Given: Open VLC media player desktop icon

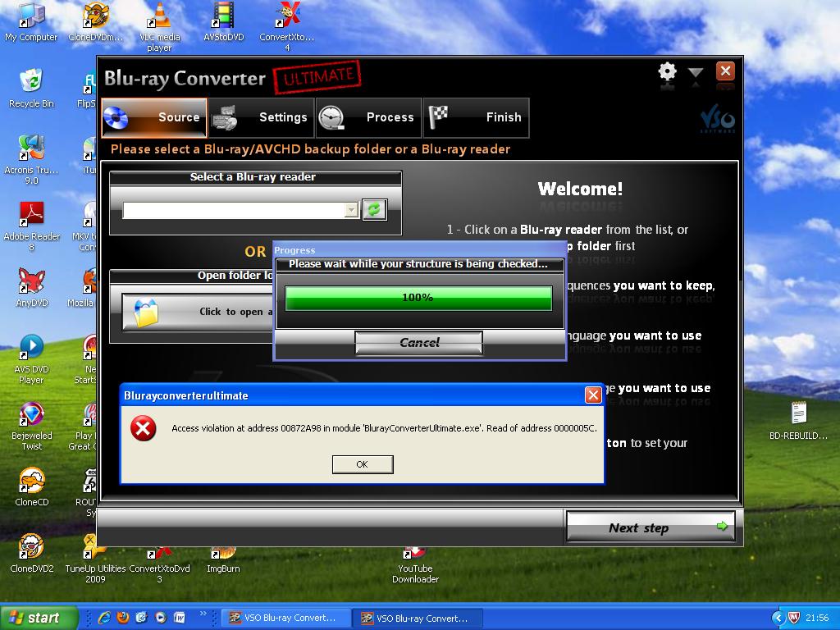Looking at the screenshot, I should click(x=160, y=26).
